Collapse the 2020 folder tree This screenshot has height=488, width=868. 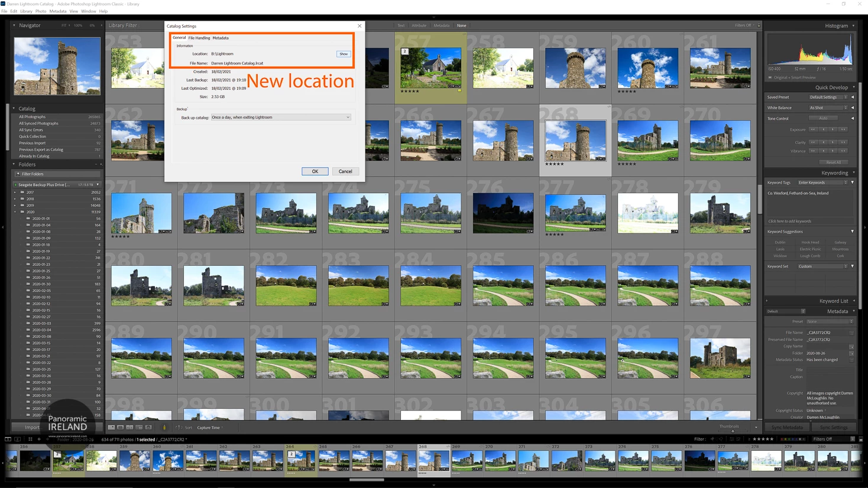tap(15, 212)
